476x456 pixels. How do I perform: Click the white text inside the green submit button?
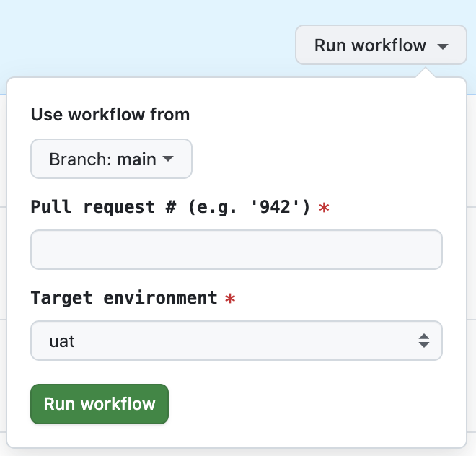click(x=99, y=403)
